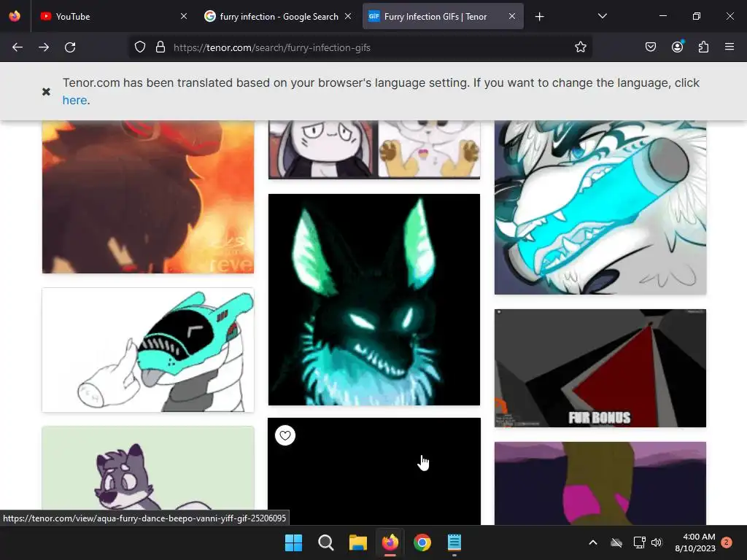Open the saluting teal visor protogen GIF
This screenshot has width=747, height=560.
[147, 350]
